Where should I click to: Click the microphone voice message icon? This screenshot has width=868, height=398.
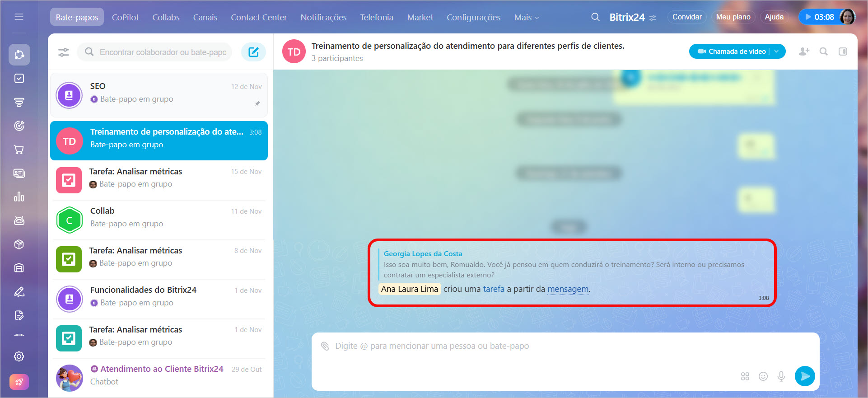781,376
